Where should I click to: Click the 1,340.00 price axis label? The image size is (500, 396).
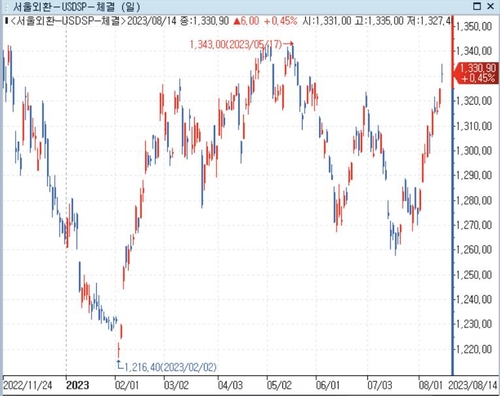(474, 51)
